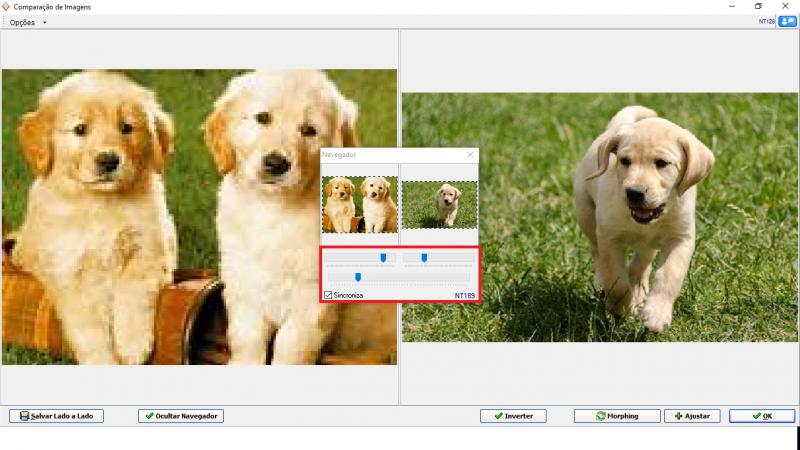Click the lower wide slider handle in Navegador

(x=357, y=277)
